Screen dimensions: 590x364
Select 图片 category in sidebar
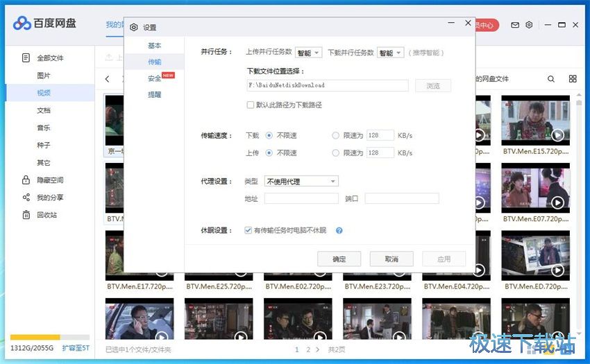pyautogui.click(x=44, y=76)
